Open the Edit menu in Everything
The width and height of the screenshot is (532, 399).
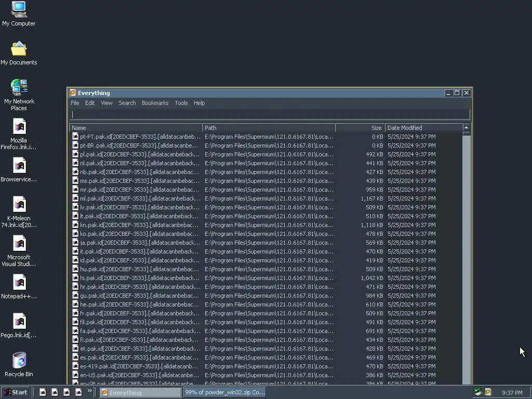pos(90,103)
